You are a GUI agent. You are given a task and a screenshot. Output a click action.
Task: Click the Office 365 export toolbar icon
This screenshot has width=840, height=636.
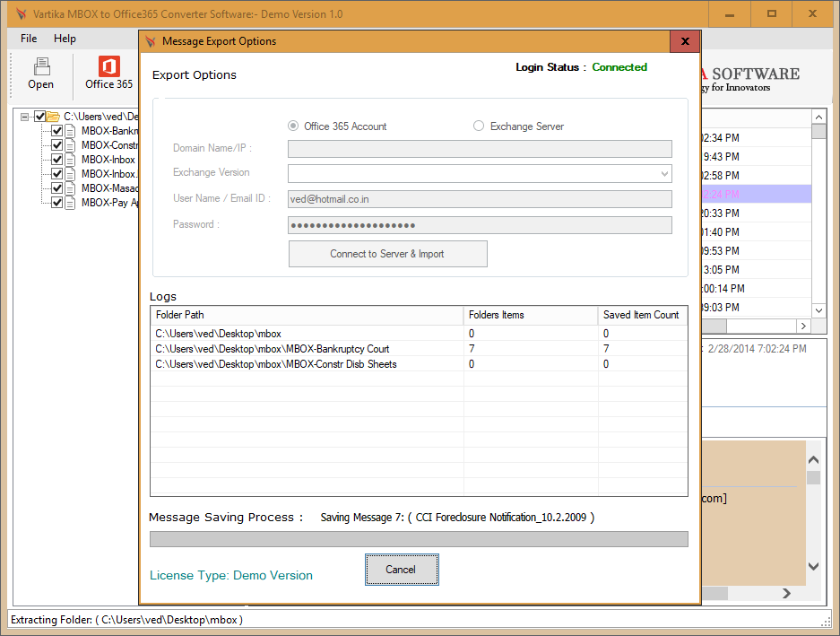tap(108, 74)
